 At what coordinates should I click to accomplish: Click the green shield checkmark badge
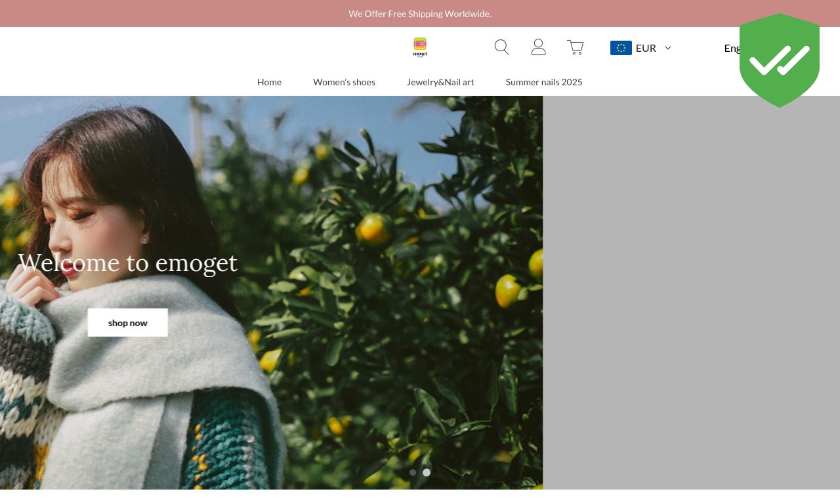click(780, 60)
